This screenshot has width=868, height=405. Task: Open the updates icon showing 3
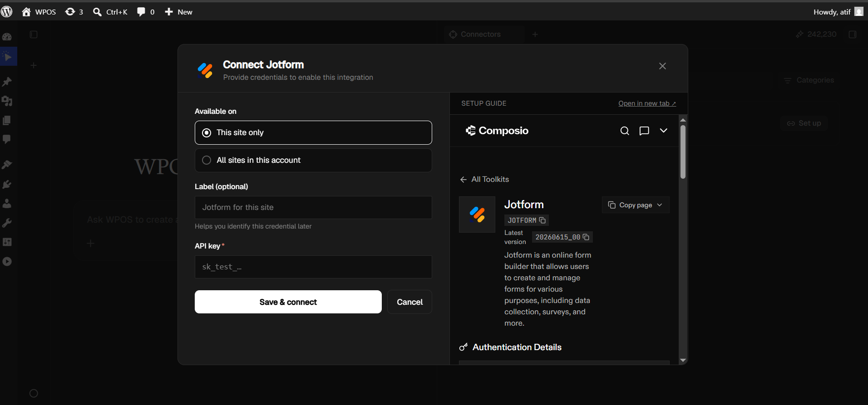(x=74, y=12)
